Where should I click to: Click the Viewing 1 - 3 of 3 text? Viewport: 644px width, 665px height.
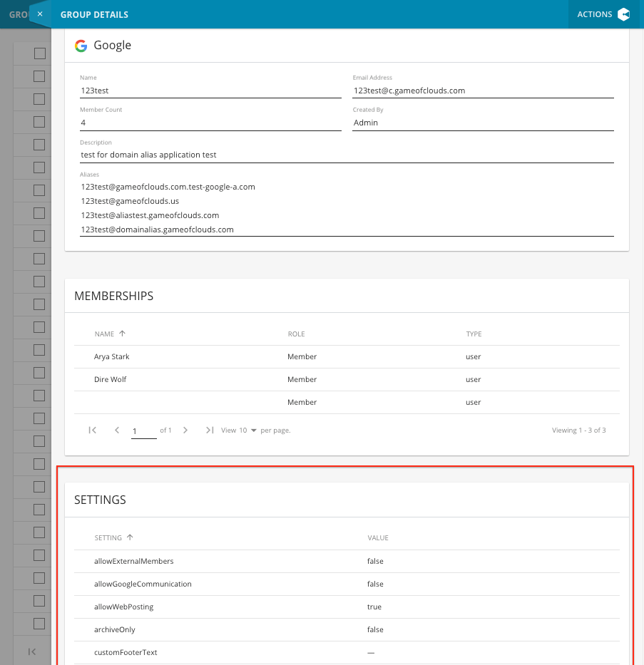(x=578, y=430)
